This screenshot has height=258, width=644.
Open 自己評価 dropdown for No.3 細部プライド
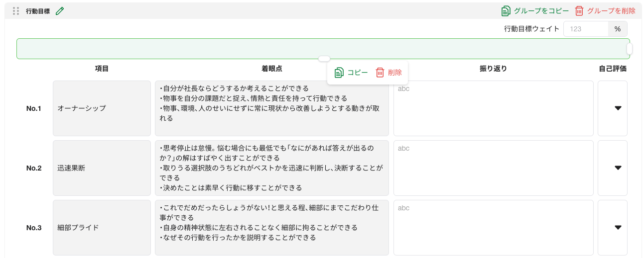pyautogui.click(x=618, y=228)
